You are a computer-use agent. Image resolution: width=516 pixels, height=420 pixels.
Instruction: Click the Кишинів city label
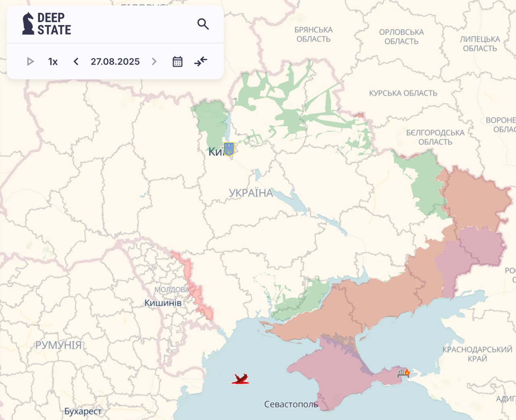163,303
